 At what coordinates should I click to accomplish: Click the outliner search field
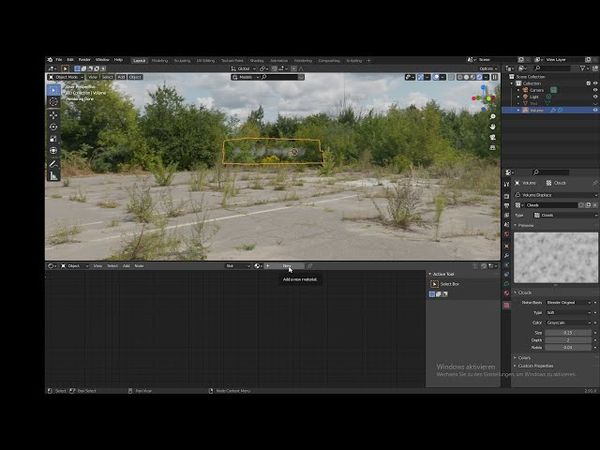[551, 68]
